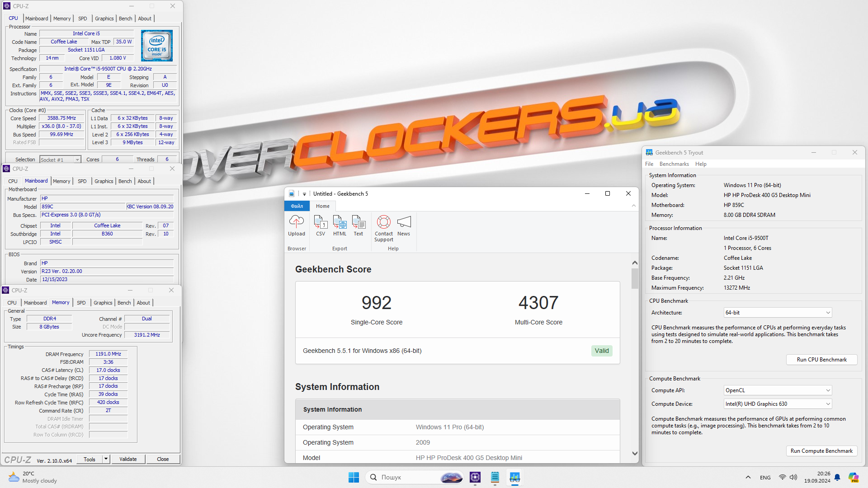Collapse the Geekbench ribbon with the chevron
Image resolution: width=868 pixels, height=488 pixels.
click(634, 206)
